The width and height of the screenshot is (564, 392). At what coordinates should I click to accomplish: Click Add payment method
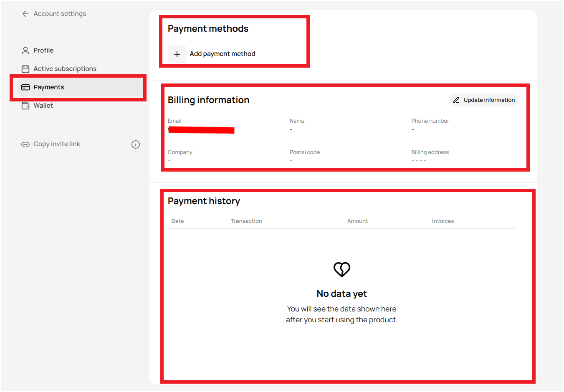click(x=222, y=53)
